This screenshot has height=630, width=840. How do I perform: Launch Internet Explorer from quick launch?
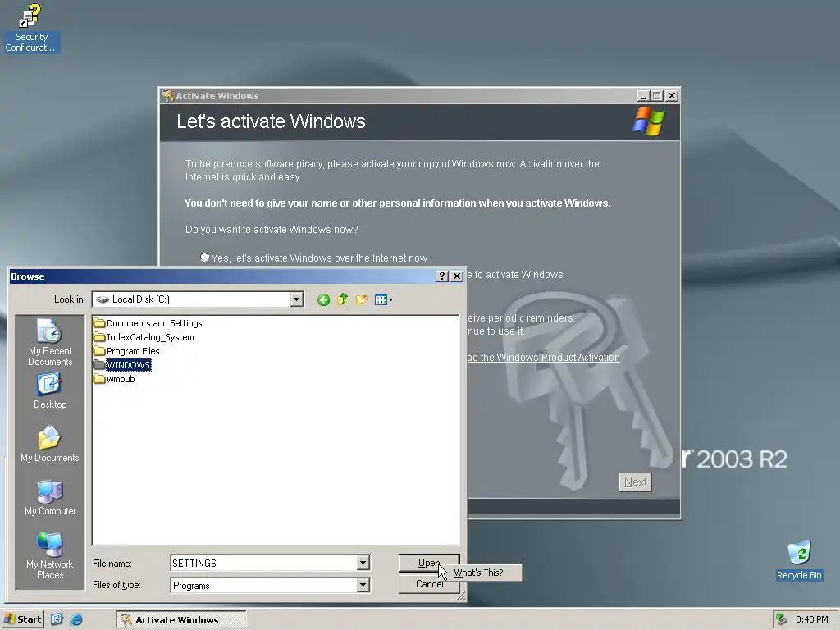[x=76, y=619]
